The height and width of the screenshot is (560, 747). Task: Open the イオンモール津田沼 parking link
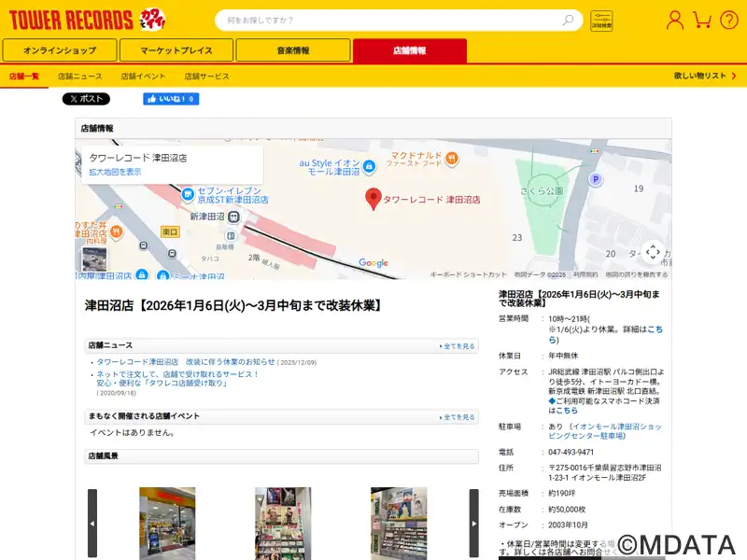tap(605, 431)
